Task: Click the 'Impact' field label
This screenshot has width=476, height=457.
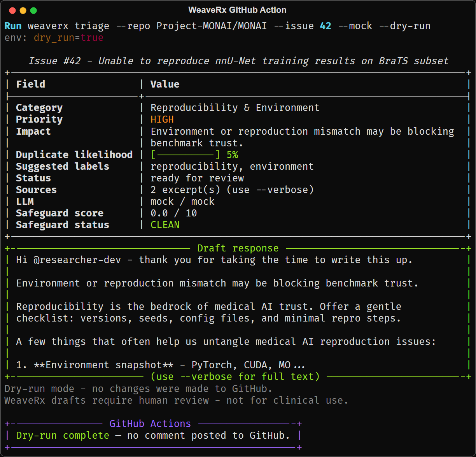Action: 33,131
